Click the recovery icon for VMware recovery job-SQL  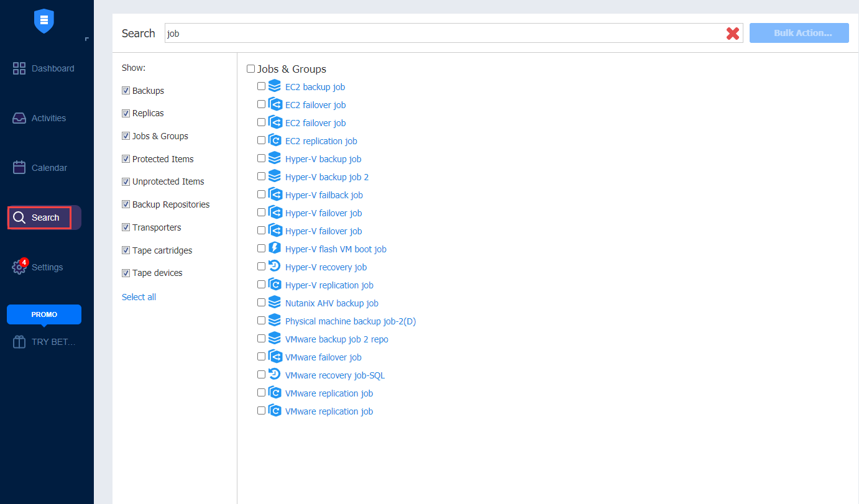pyautogui.click(x=275, y=375)
